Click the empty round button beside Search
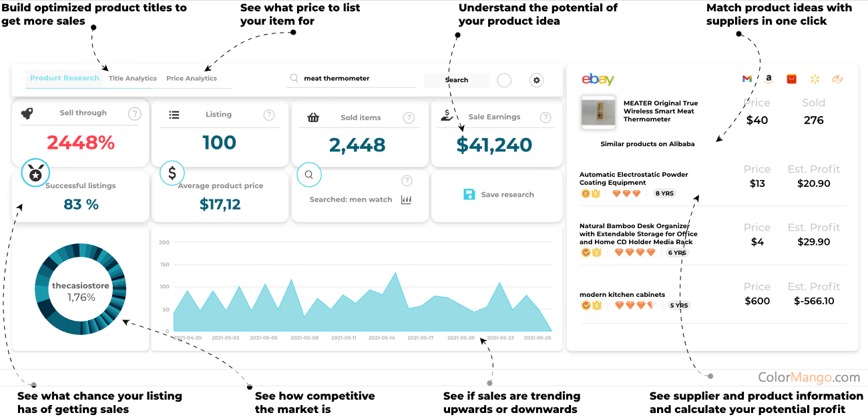 [x=504, y=80]
